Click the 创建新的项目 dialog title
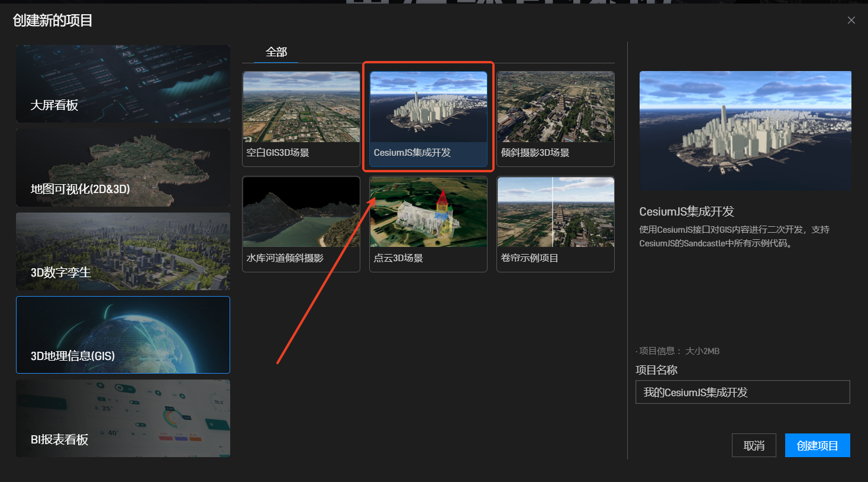 point(53,21)
